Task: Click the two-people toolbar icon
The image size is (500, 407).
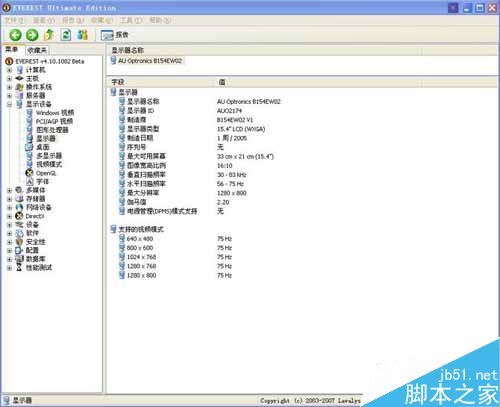Action: (82, 35)
